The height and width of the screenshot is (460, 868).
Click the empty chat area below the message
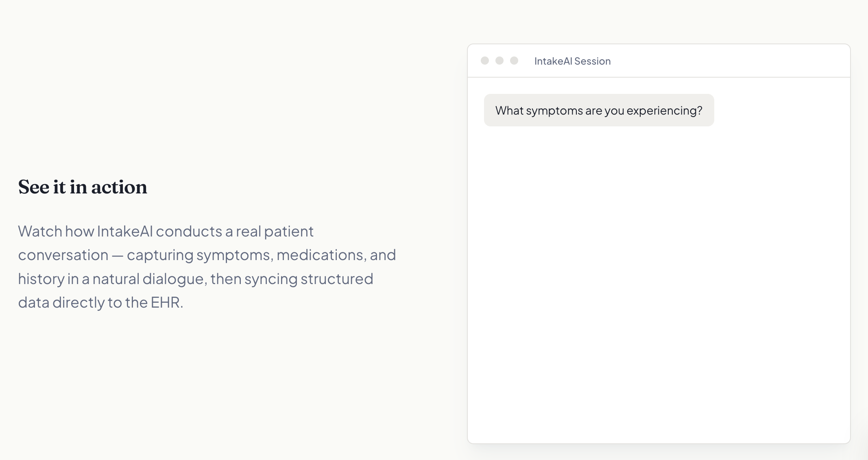coord(659,284)
